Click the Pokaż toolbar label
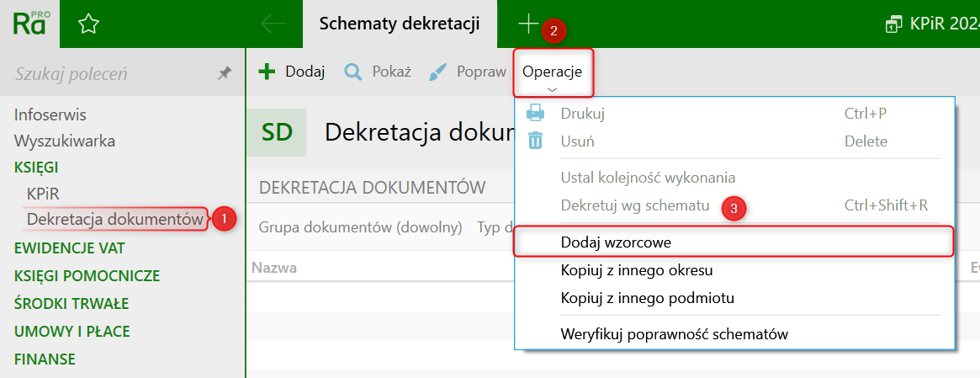Image resolution: width=980 pixels, height=378 pixels. [x=391, y=72]
